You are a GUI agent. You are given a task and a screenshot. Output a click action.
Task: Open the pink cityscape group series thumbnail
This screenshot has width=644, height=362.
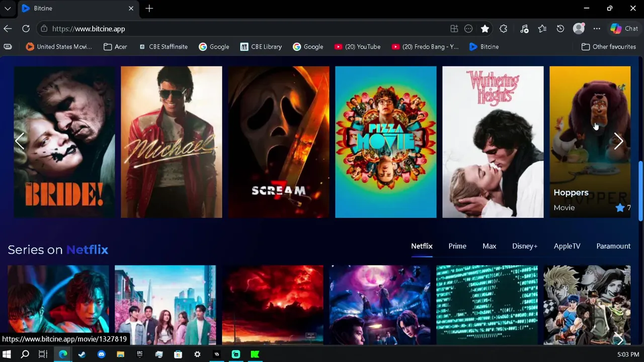click(165, 305)
